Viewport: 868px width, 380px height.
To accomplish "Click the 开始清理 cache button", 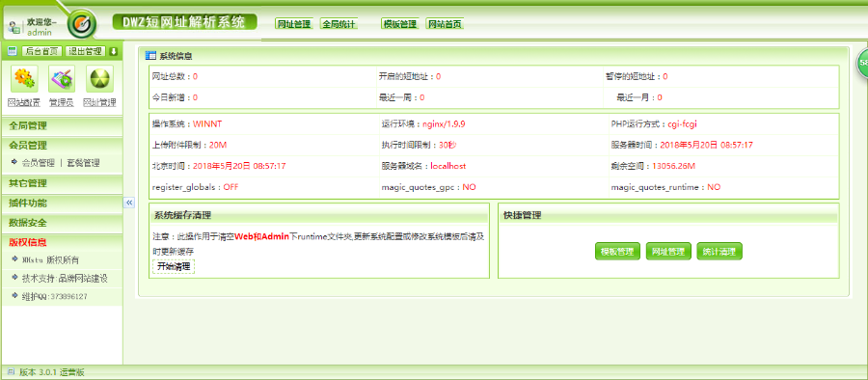I will [x=174, y=266].
